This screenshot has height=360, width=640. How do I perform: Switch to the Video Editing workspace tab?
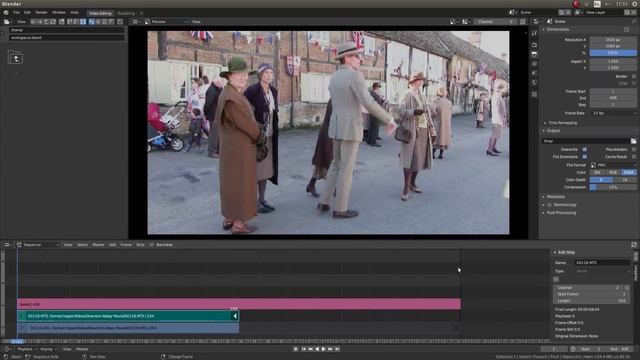pyautogui.click(x=100, y=13)
